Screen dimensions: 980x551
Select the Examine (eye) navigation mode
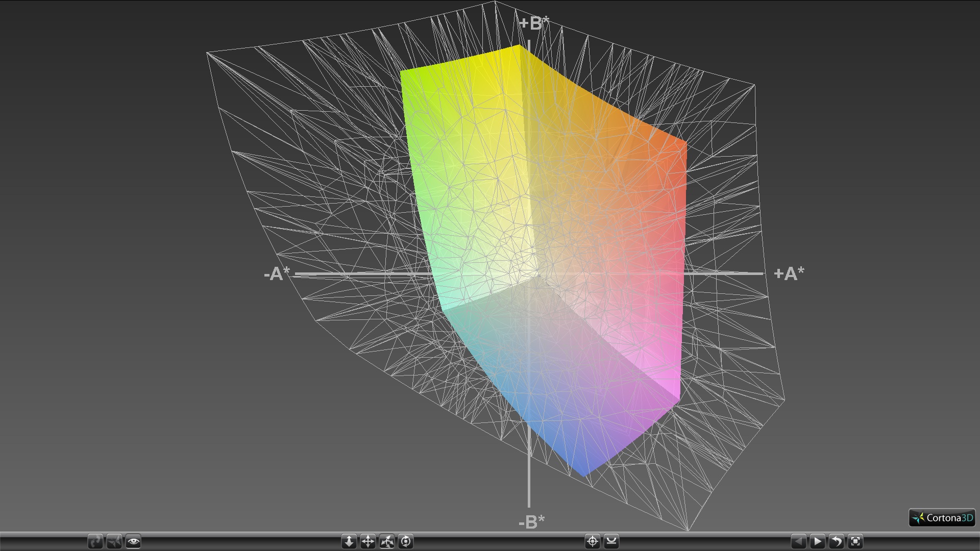tap(133, 541)
